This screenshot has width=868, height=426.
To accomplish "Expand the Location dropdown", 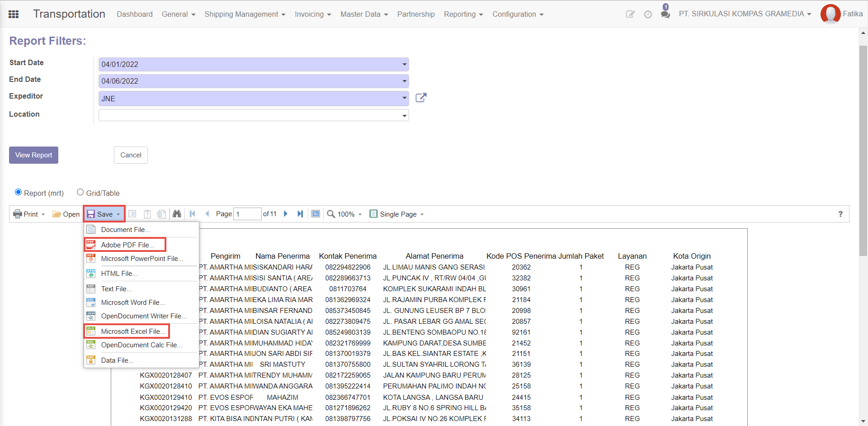I will tap(404, 116).
